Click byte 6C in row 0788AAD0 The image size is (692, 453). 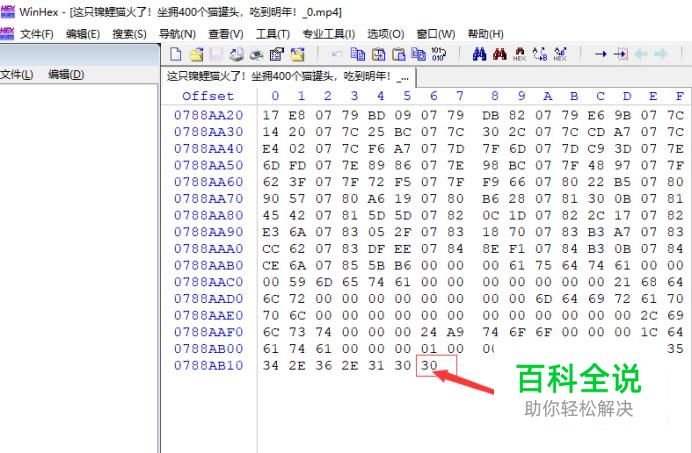coord(271,299)
